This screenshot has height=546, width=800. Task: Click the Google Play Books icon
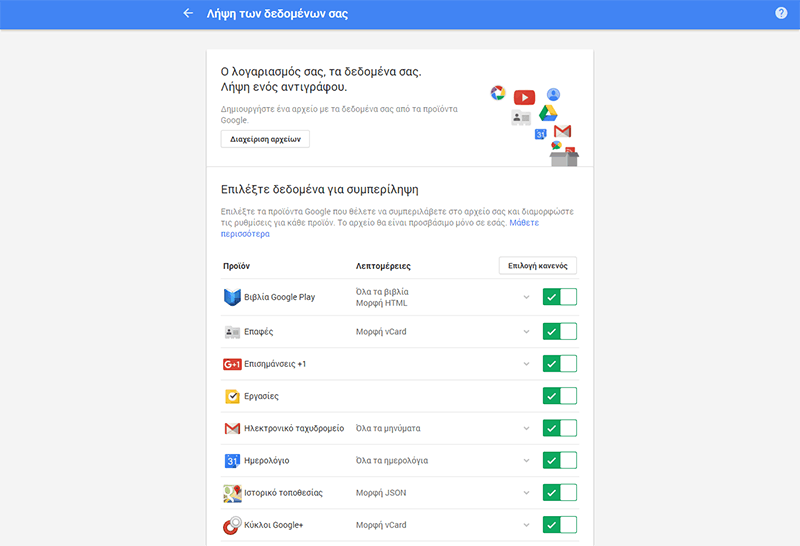(x=232, y=297)
